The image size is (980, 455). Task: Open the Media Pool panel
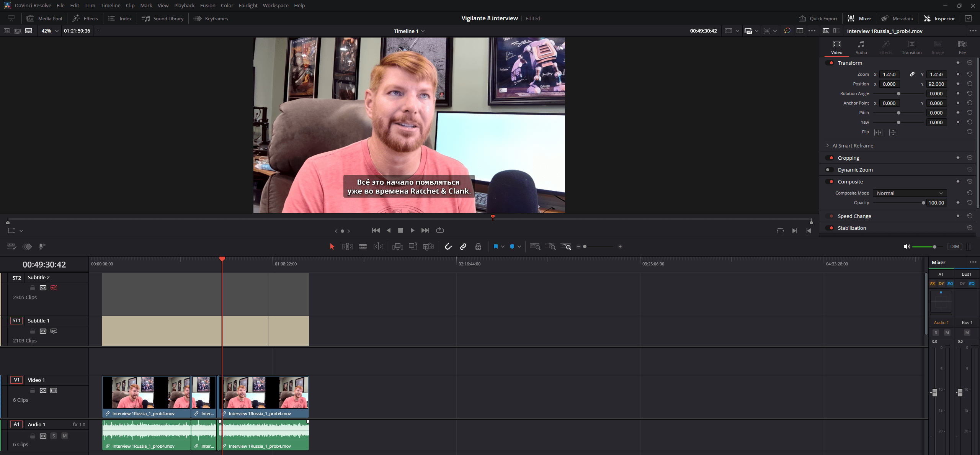44,18
